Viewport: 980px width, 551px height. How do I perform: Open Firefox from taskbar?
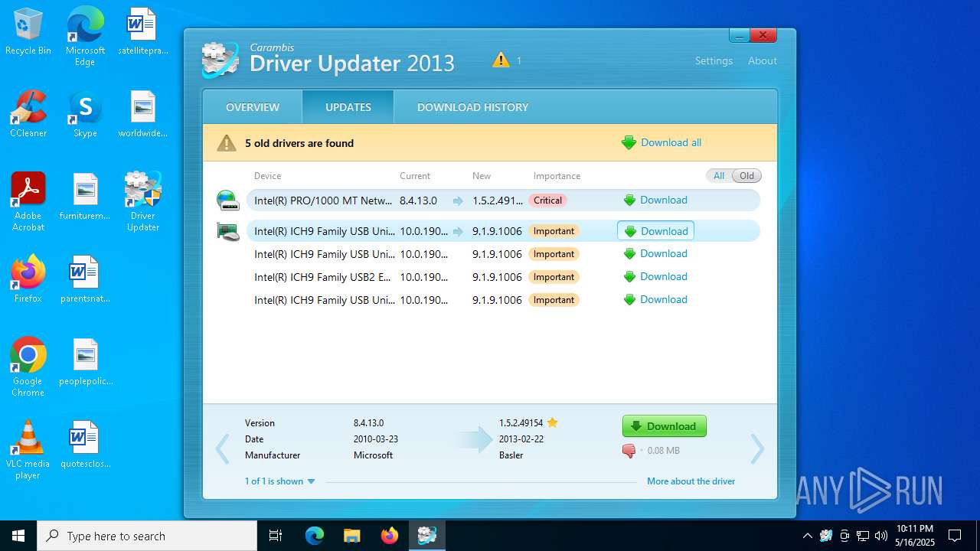(390, 536)
